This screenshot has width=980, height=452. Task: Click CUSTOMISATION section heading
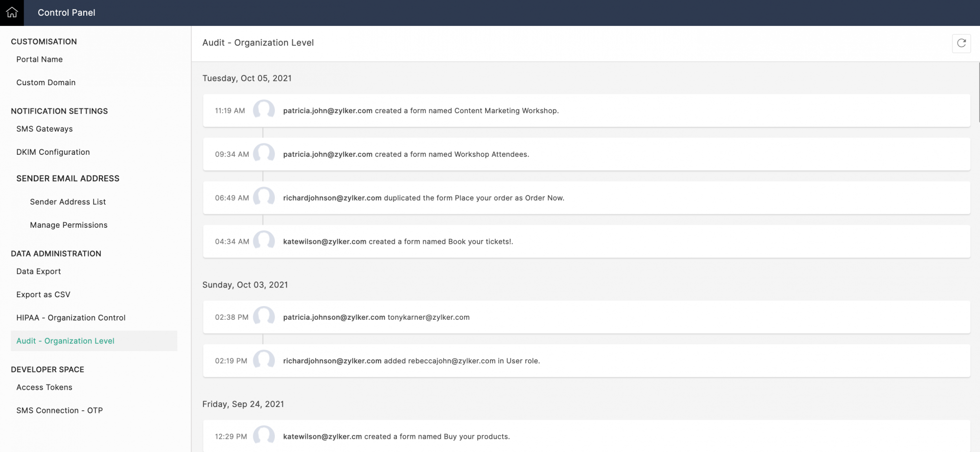pyautogui.click(x=44, y=42)
